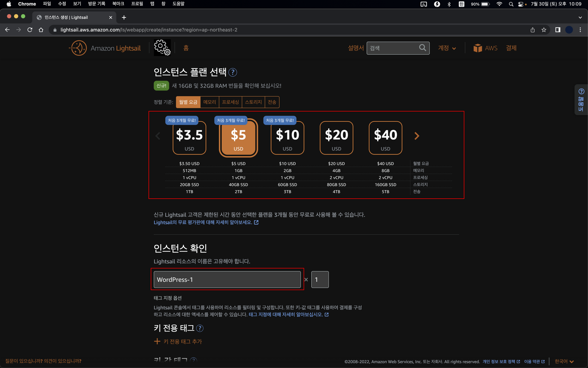The height and width of the screenshot is (368, 588).
Task: Sort plans by 프로세싱
Action: click(230, 102)
